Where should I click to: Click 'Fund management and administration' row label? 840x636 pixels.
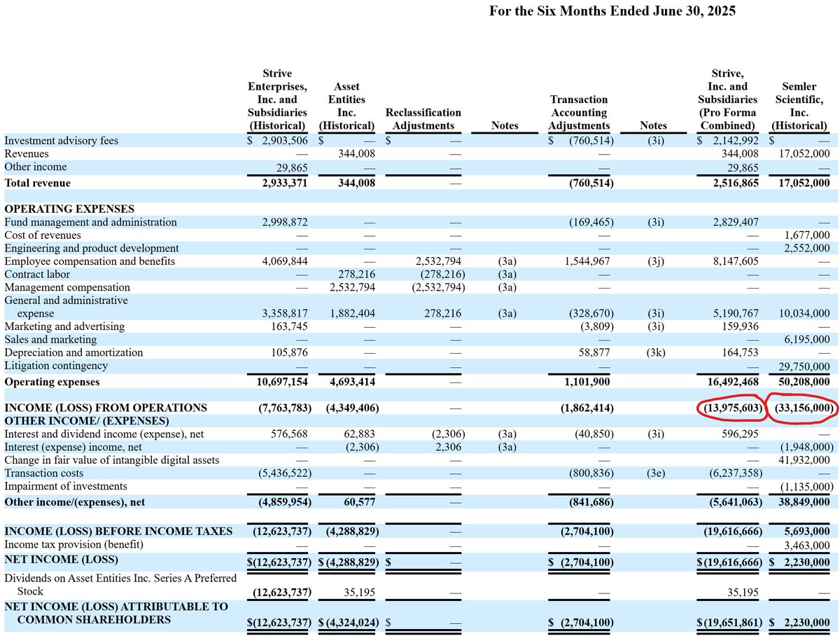[x=91, y=222]
